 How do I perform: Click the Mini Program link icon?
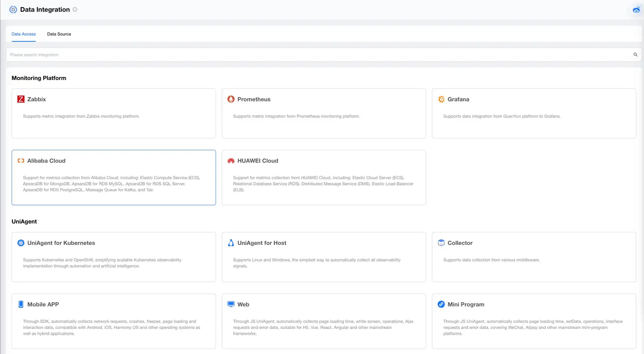click(441, 304)
